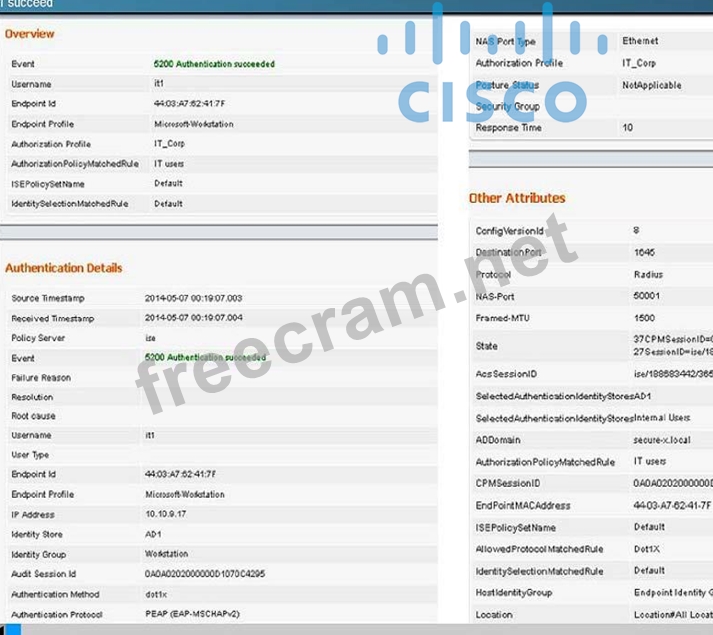
Task: Click the IT users rule value in Overview
Action: 169,164
